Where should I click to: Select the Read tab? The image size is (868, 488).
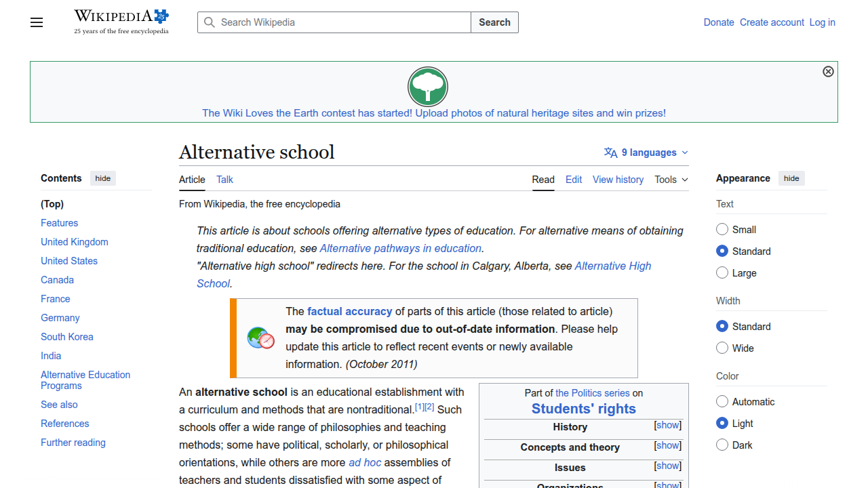(x=543, y=180)
